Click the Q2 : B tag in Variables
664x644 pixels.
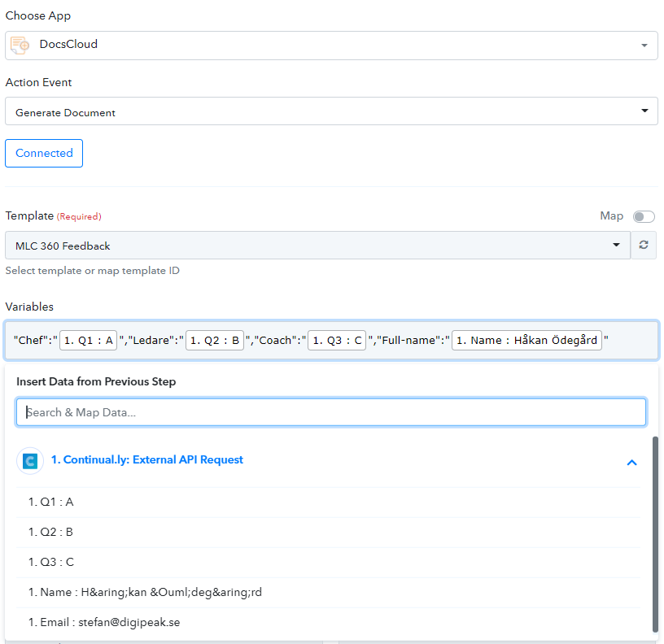coord(215,341)
